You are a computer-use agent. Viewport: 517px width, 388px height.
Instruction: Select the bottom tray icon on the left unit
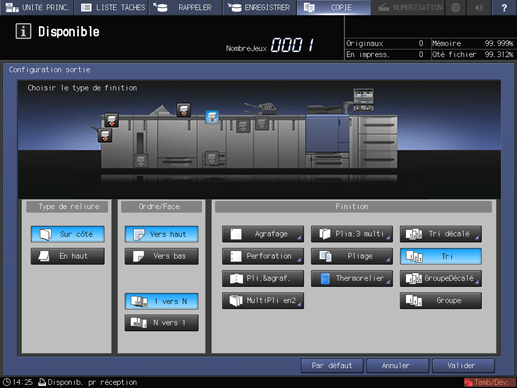[x=141, y=161]
